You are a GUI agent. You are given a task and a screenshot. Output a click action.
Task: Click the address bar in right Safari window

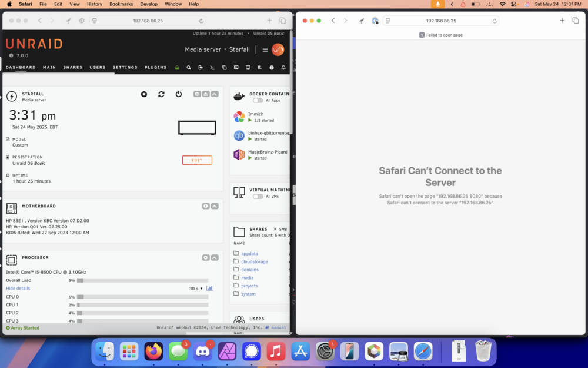442,21
